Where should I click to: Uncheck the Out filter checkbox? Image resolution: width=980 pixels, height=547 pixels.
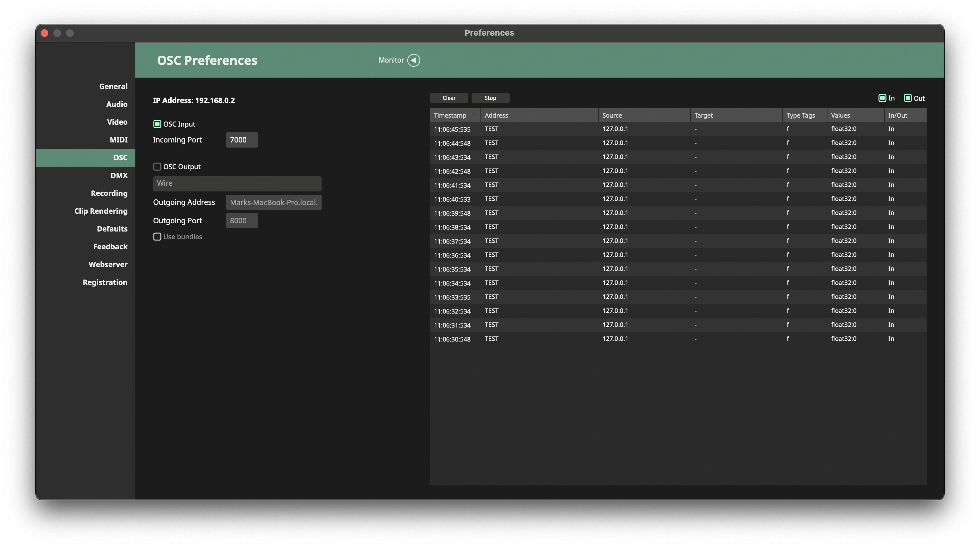click(x=907, y=98)
